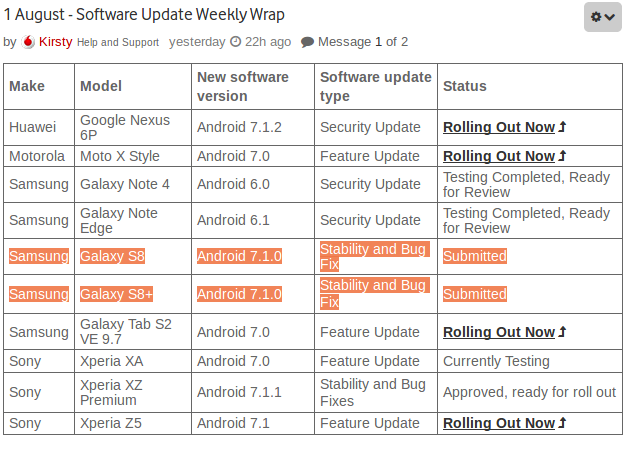Click the Vodafone logo icon beside Kirsty
This screenshot has width=627, height=451.
coord(28,42)
